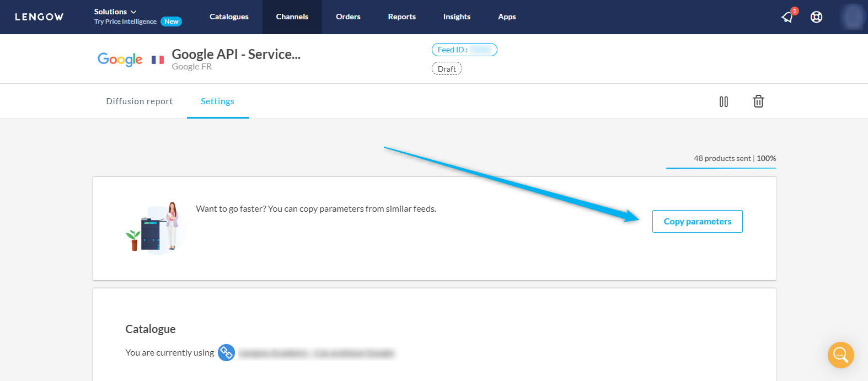Go to the Reports menu
Image resolution: width=868 pixels, height=381 pixels.
[401, 17]
